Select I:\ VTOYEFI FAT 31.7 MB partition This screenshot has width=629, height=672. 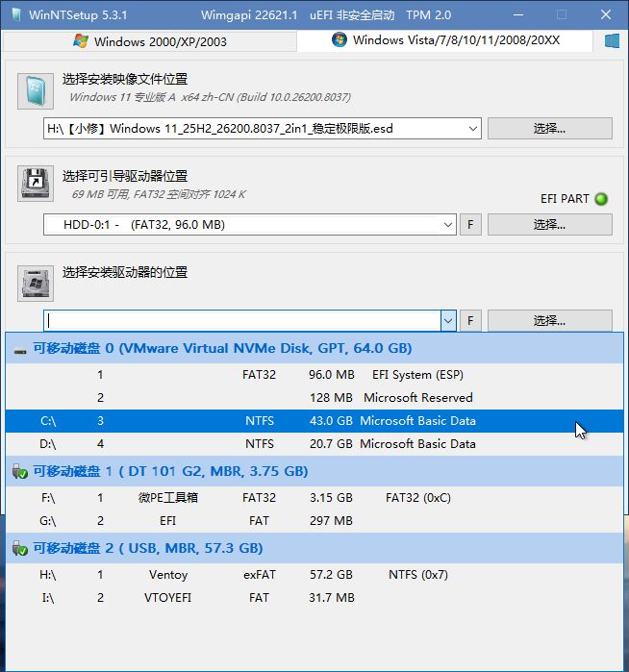pos(314,597)
